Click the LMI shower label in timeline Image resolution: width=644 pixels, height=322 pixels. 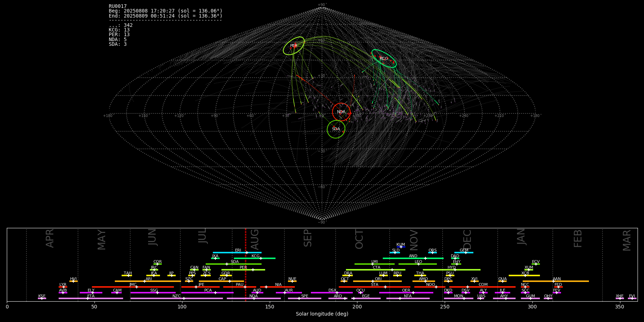tap(375, 262)
